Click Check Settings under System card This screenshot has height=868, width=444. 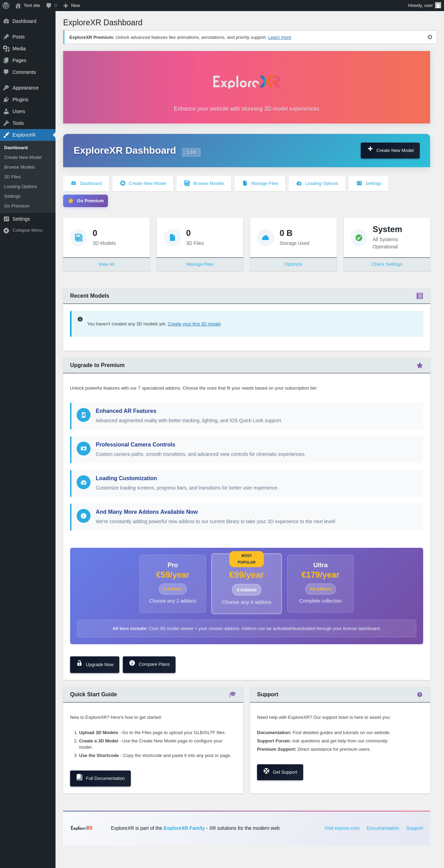tap(387, 264)
